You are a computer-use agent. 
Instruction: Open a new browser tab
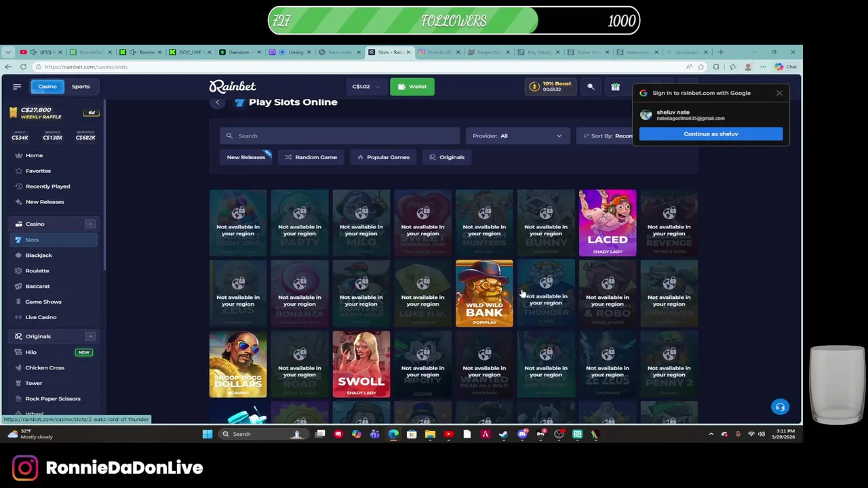click(x=722, y=52)
